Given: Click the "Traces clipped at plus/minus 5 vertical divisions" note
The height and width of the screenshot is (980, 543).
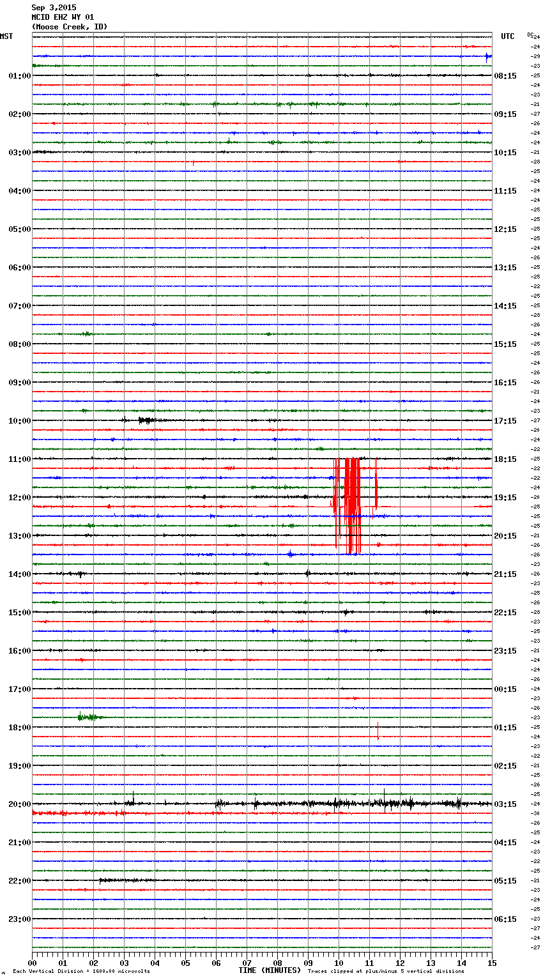Looking at the screenshot, I should point(386,972).
